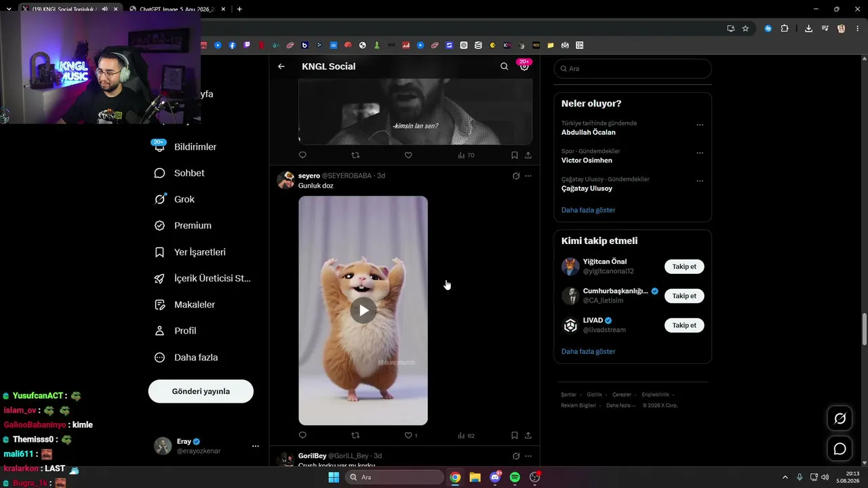This screenshot has width=868, height=488.
Task: Click the Ara search field on X
Action: pyautogui.click(x=633, y=68)
